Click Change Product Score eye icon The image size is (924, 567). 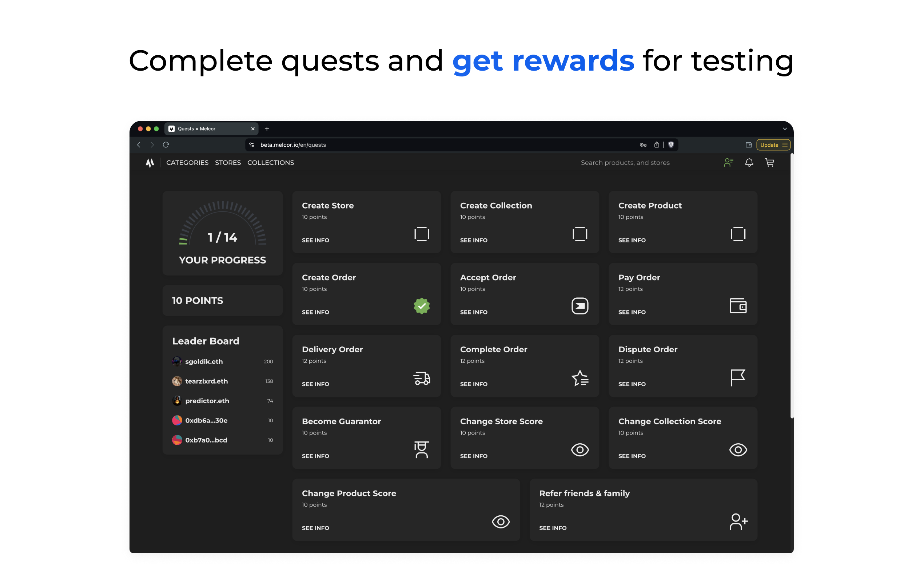click(500, 522)
